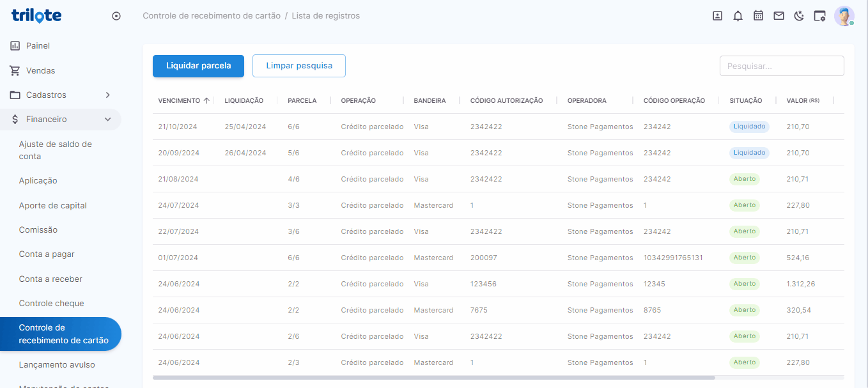Open Conta a receber in the sidebar
Image resolution: width=868 pixels, height=388 pixels.
(50, 279)
